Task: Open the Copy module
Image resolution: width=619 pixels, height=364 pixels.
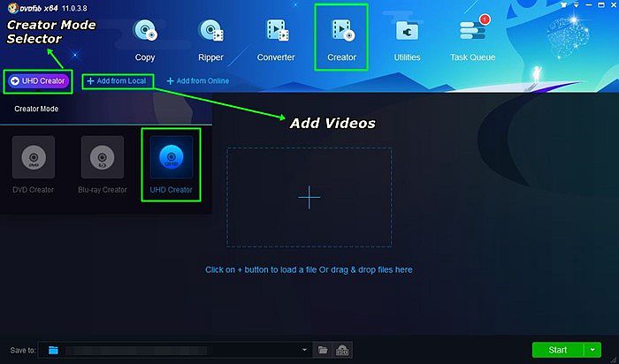Action: click(x=145, y=41)
